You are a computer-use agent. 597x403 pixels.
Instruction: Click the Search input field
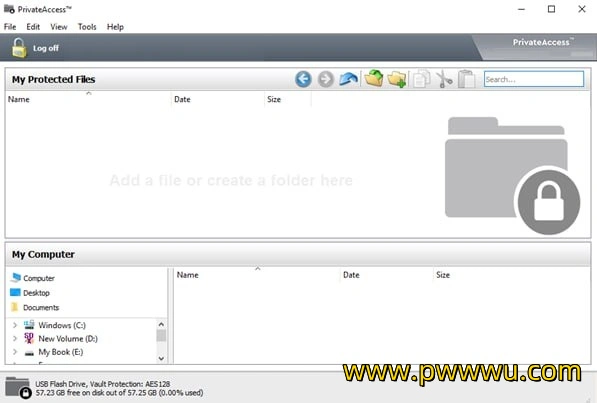(534, 79)
